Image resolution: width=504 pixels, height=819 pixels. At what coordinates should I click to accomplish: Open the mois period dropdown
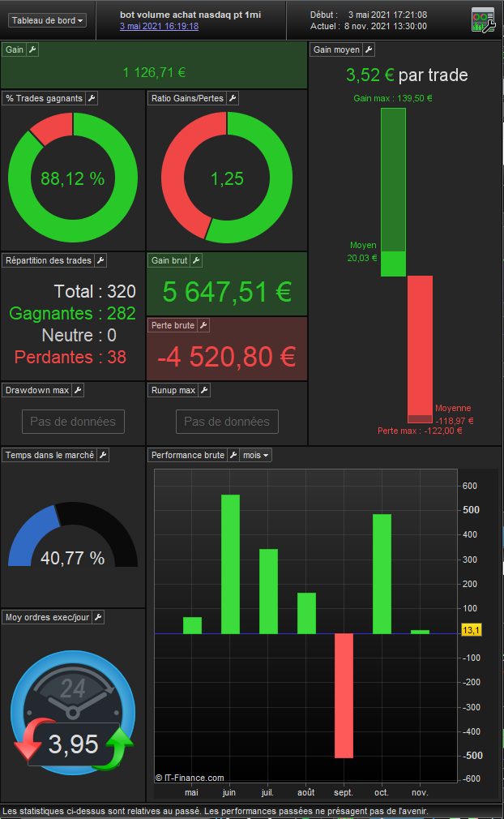[256, 455]
